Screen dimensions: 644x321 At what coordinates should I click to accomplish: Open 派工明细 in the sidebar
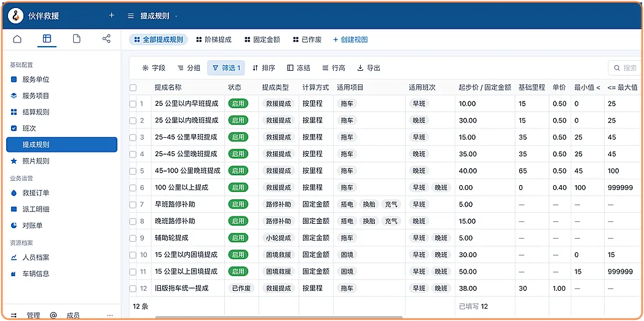tap(61, 209)
